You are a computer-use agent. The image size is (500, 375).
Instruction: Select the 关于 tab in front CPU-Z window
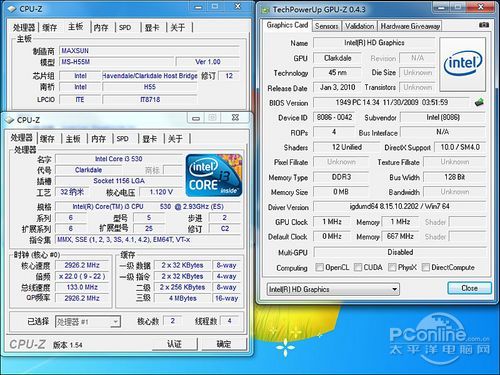175,139
